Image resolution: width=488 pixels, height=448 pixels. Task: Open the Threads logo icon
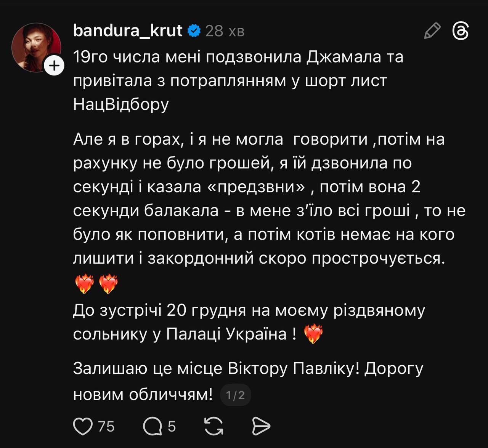point(460,30)
